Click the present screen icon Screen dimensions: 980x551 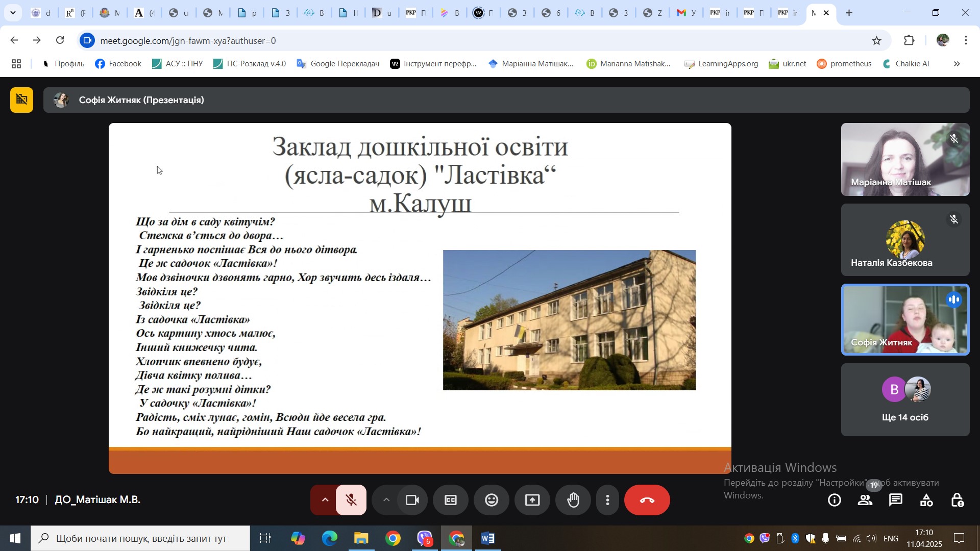[532, 500]
